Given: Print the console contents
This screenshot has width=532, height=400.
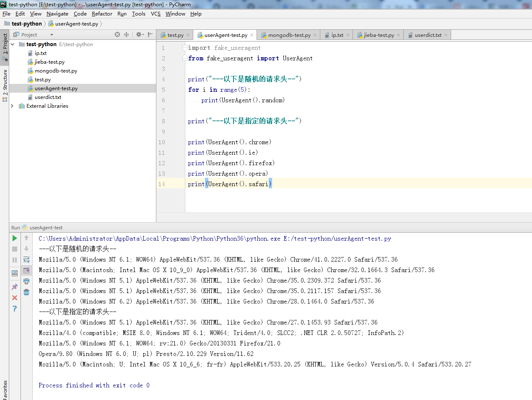Looking at the screenshot, I should pyautogui.click(x=26, y=282).
